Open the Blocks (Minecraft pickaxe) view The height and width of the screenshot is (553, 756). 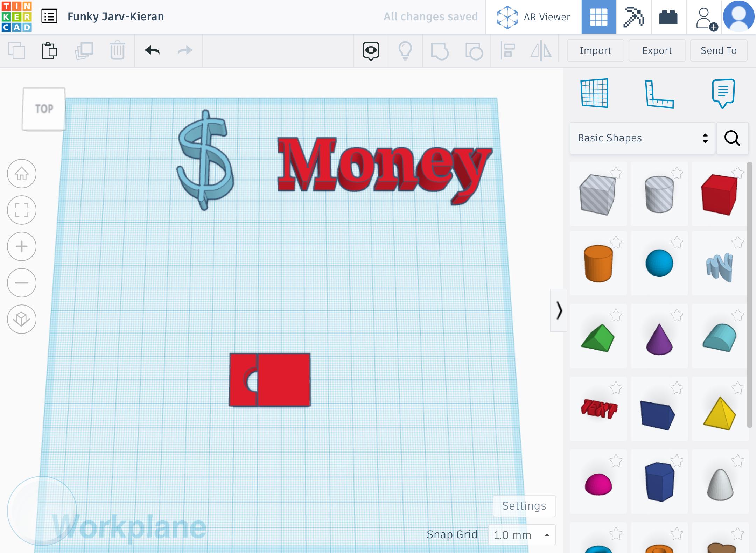pos(633,17)
